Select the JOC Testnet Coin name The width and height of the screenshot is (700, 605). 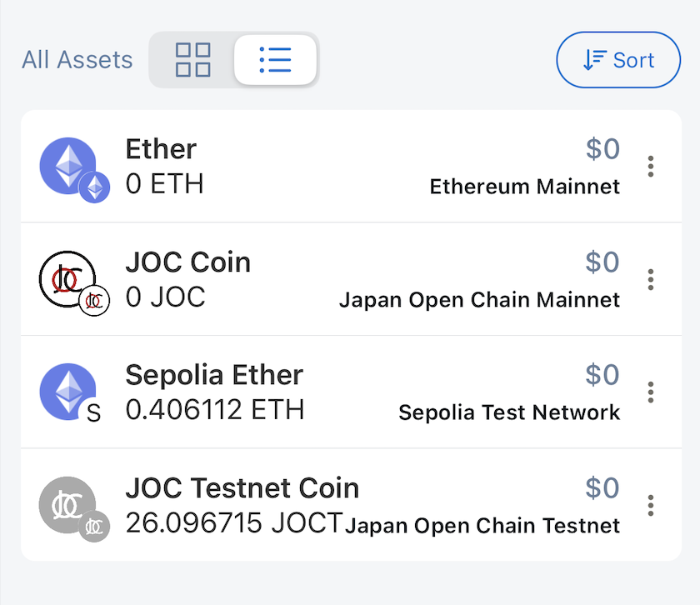click(242, 487)
